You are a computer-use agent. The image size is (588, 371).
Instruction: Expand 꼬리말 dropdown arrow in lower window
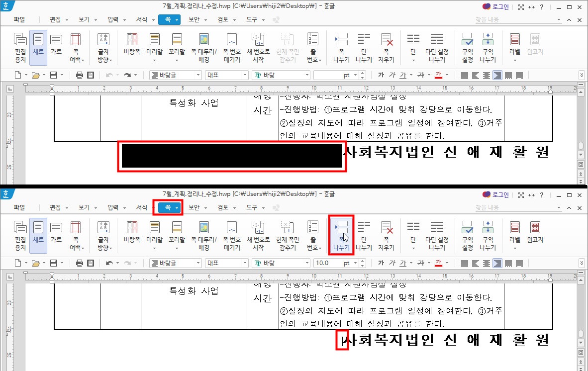(x=177, y=248)
